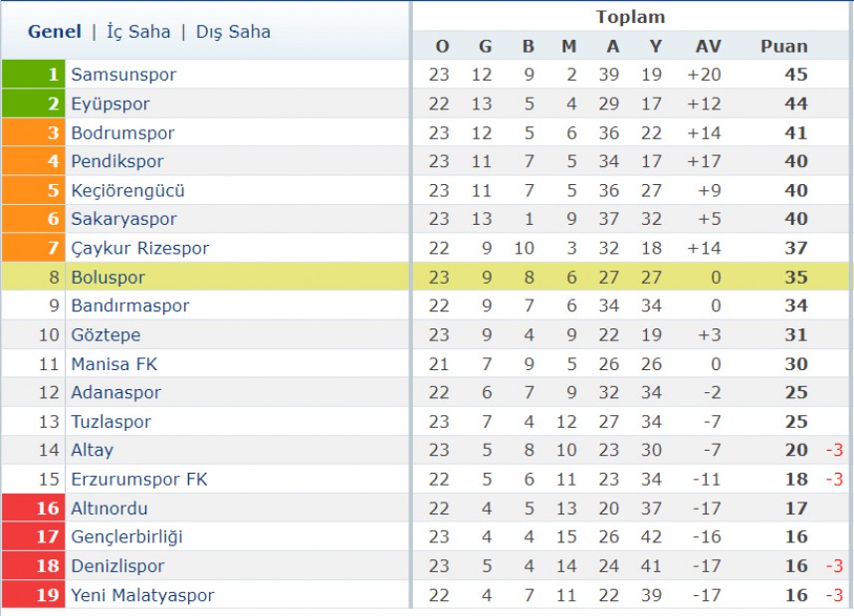This screenshot has height=616, width=854.
Task: Click the AV column header
Action: pos(708,47)
